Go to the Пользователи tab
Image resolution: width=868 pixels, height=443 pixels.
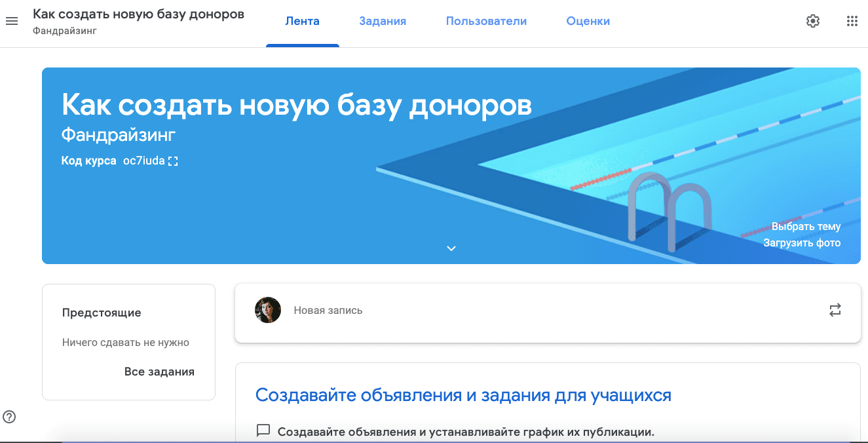click(x=486, y=21)
